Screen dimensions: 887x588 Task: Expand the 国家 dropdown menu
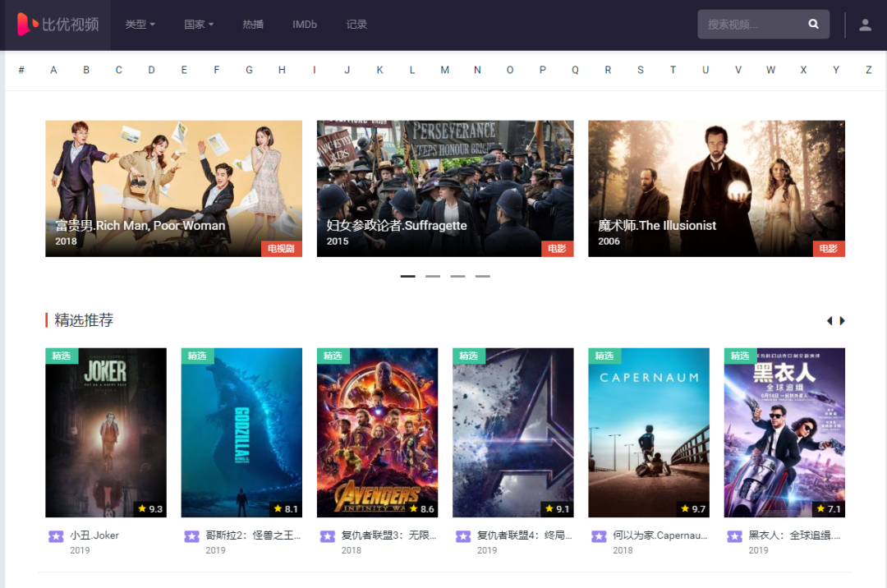[199, 25]
